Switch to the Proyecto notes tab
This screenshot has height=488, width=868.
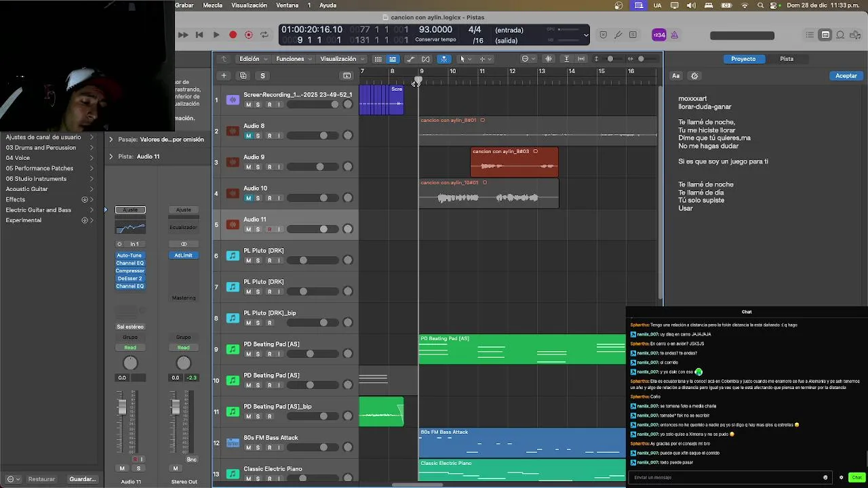[743, 59]
